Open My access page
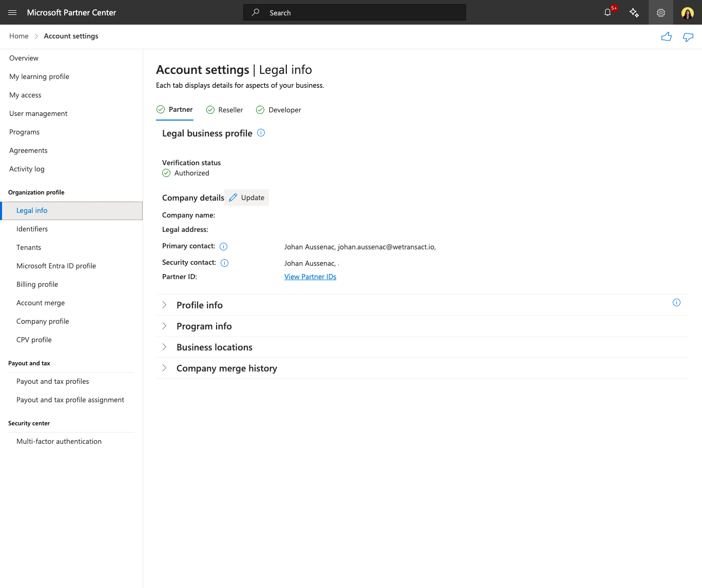This screenshot has height=588, width=702. click(25, 95)
